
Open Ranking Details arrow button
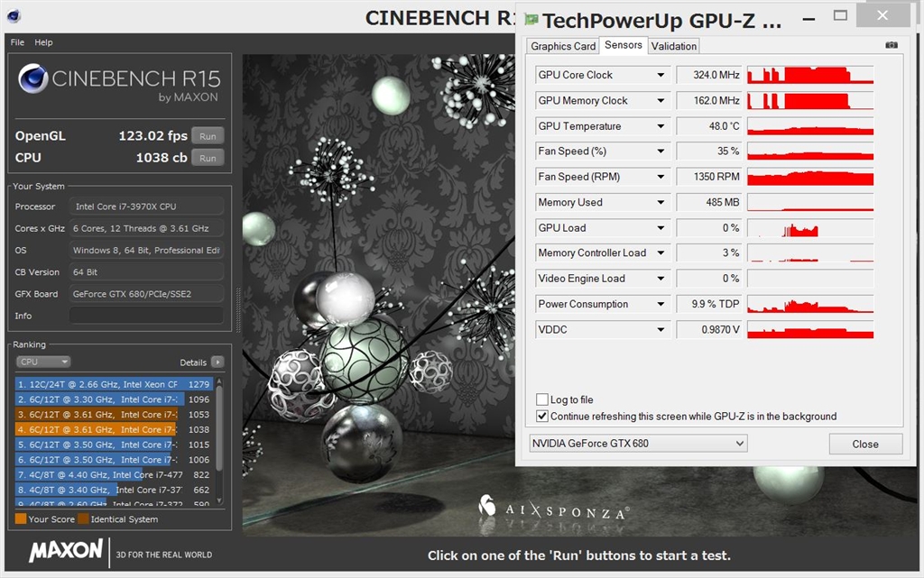(x=217, y=362)
